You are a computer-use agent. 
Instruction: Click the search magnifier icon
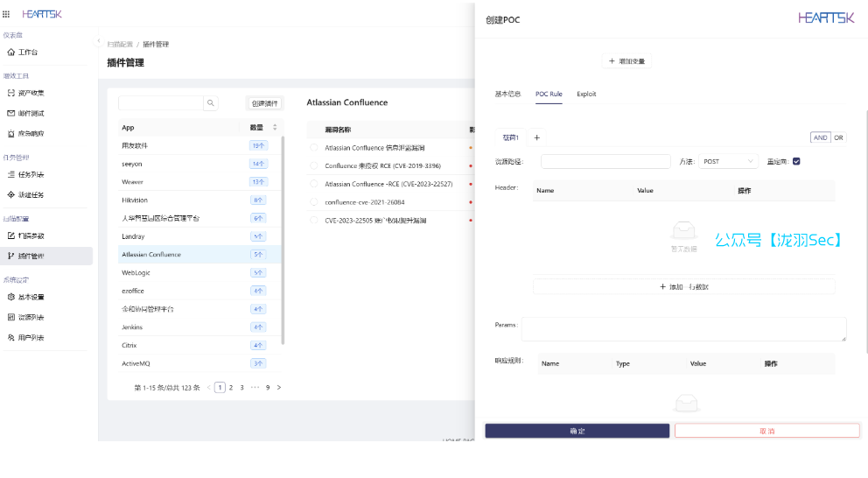point(211,103)
